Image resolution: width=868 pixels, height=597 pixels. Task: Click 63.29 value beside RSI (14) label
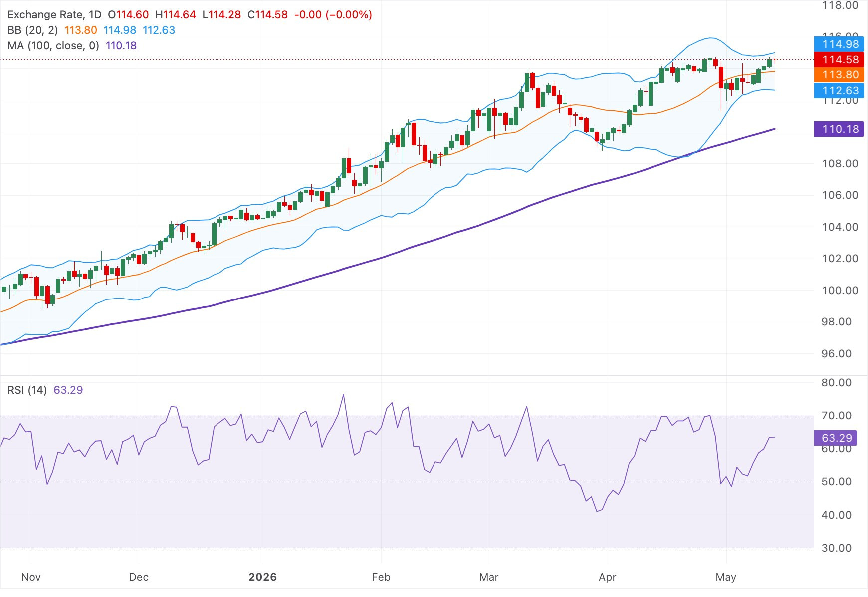click(x=68, y=390)
